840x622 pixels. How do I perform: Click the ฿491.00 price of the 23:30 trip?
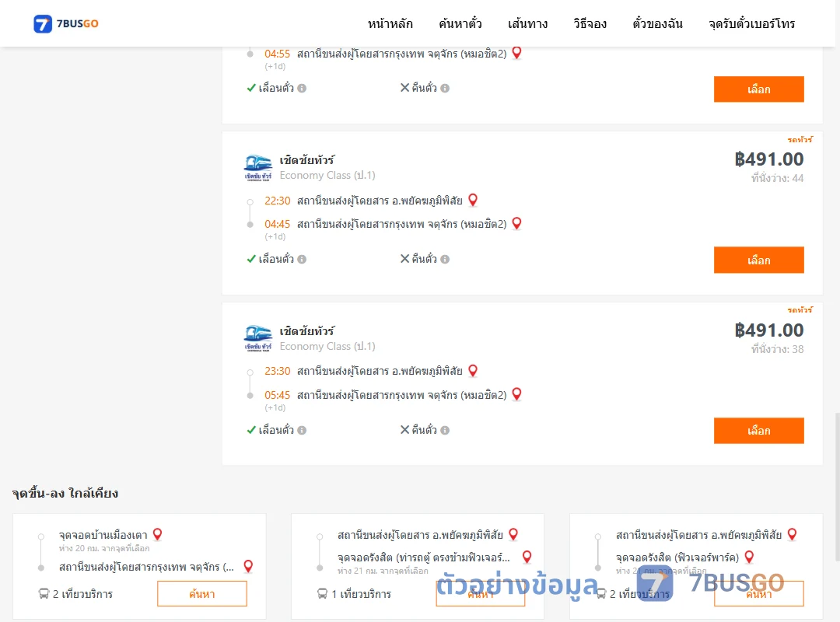coord(768,330)
